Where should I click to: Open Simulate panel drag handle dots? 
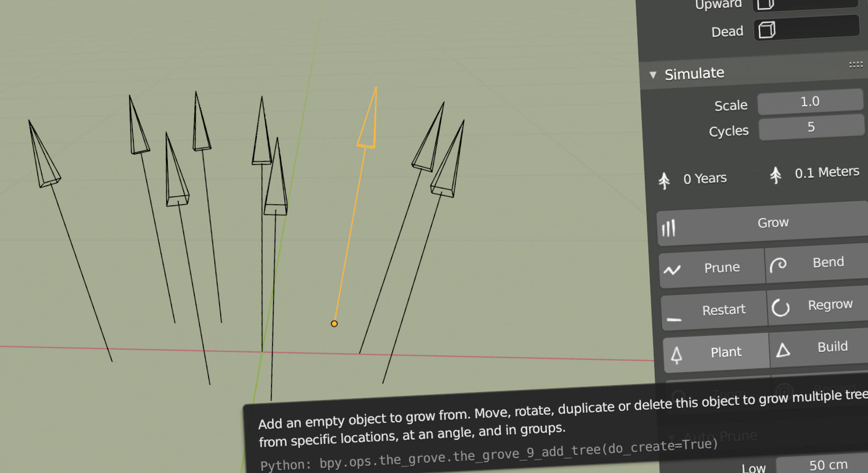click(856, 65)
